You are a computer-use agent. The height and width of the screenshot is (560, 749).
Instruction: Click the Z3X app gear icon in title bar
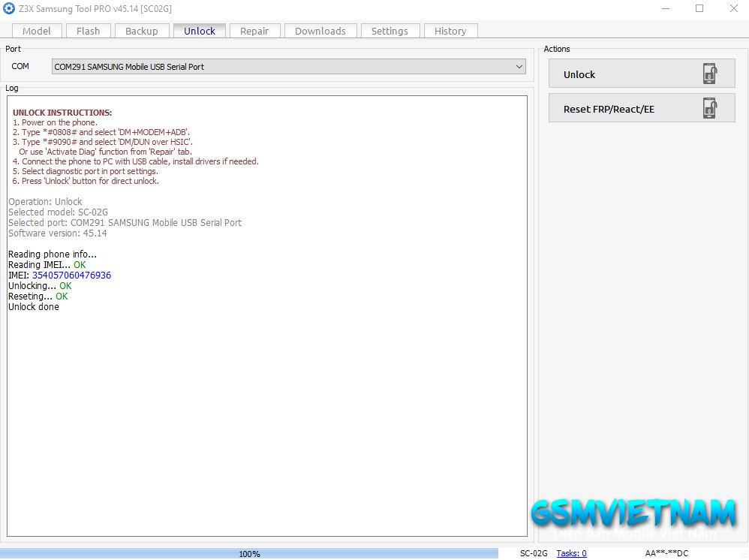9,8
